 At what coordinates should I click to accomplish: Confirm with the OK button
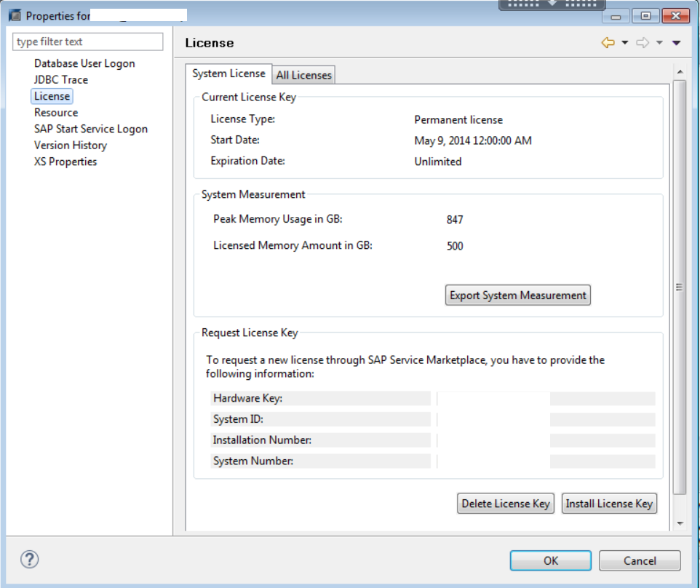click(x=550, y=560)
